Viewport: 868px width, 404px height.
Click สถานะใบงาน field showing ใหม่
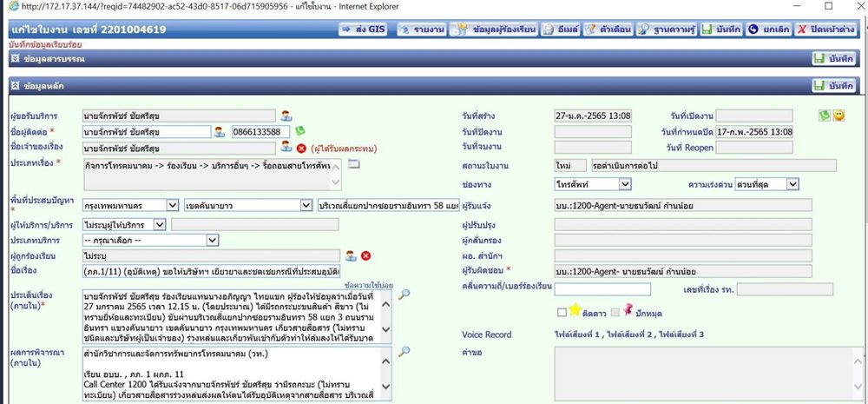coord(570,165)
